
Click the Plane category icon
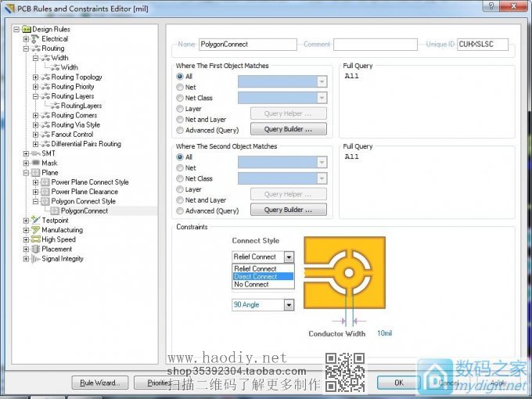35,172
